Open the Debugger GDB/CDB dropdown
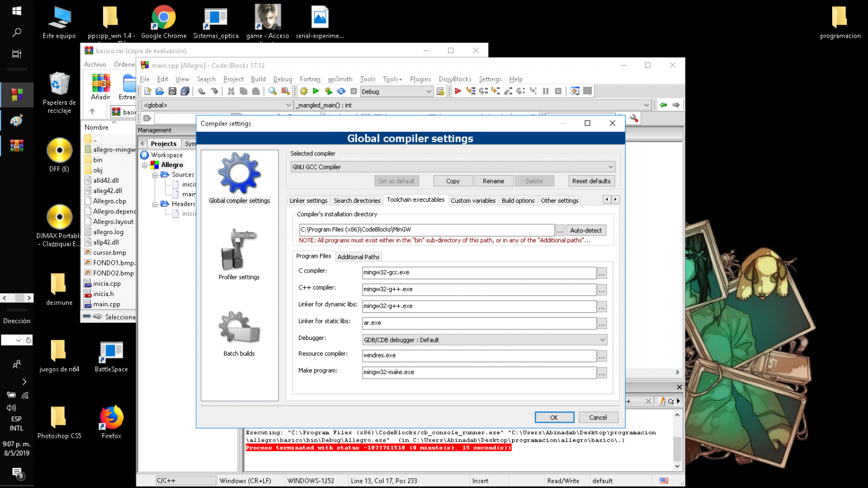Viewport: 868px width, 488px height. [484, 340]
